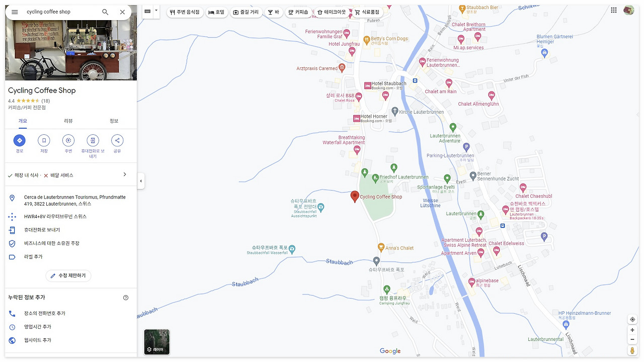The width and height of the screenshot is (644, 362).
Task: Click 라벨 추가 item
Action: (71, 257)
